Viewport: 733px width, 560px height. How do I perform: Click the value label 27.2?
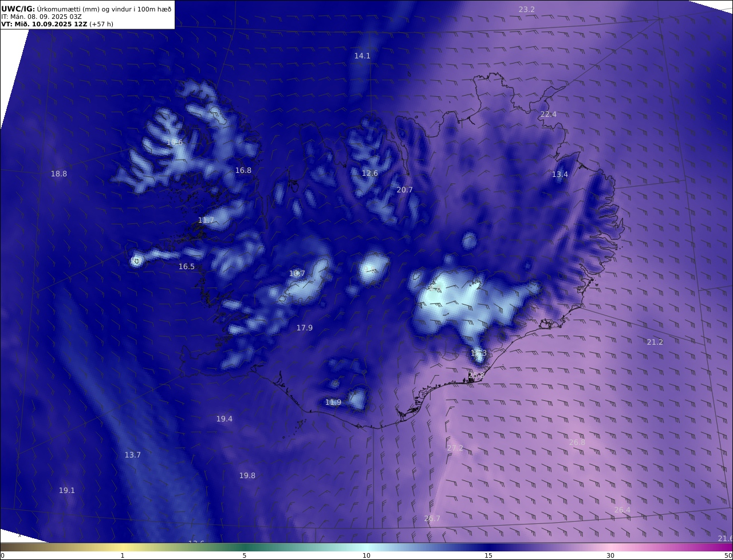tap(455, 448)
